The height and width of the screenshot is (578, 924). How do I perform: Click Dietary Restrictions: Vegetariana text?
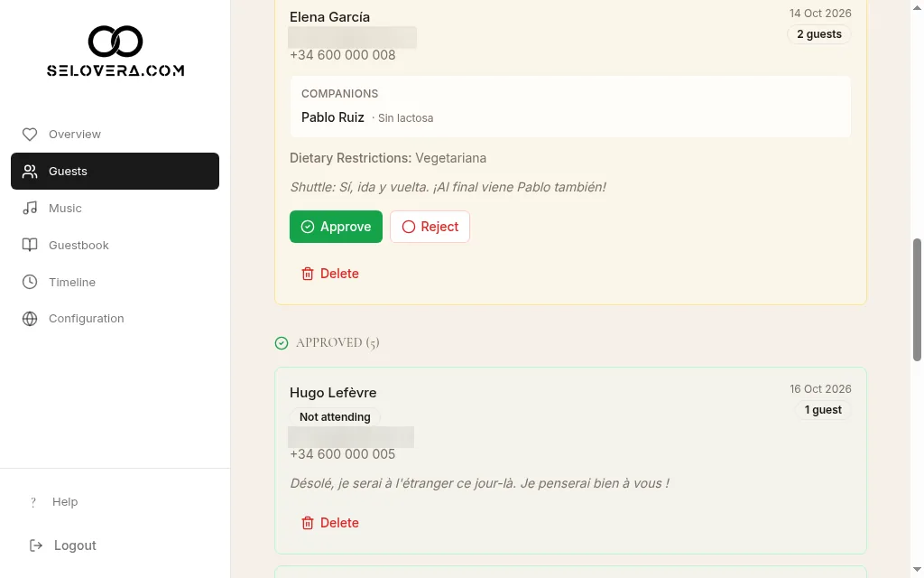pos(388,158)
